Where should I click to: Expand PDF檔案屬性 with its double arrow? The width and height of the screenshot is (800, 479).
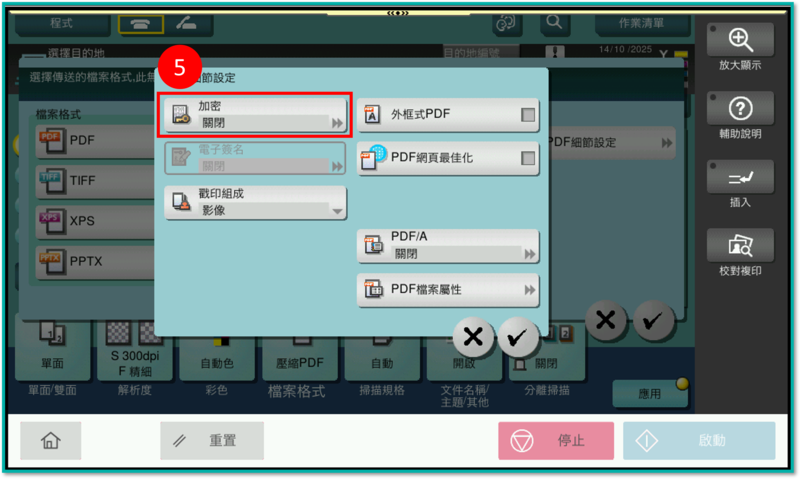[530, 290]
